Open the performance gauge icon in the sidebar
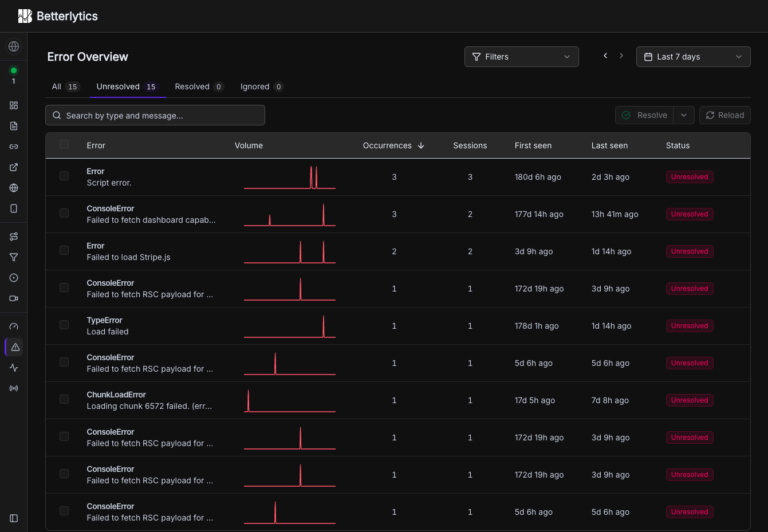This screenshot has width=768, height=532. (x=14, y=326)
